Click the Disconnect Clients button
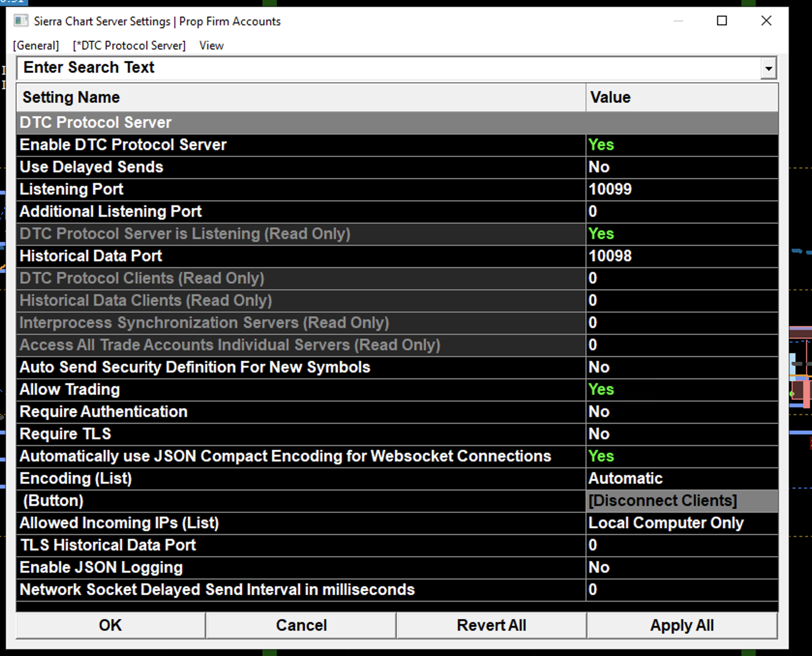Image resolution: width=812 pixels, height=656 pixels. 682,501
